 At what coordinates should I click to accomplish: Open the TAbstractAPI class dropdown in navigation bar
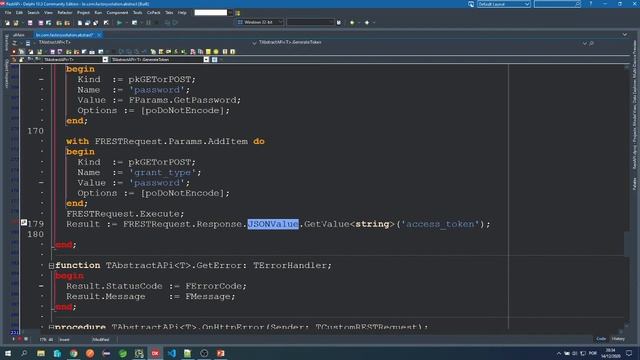point(105,60)
